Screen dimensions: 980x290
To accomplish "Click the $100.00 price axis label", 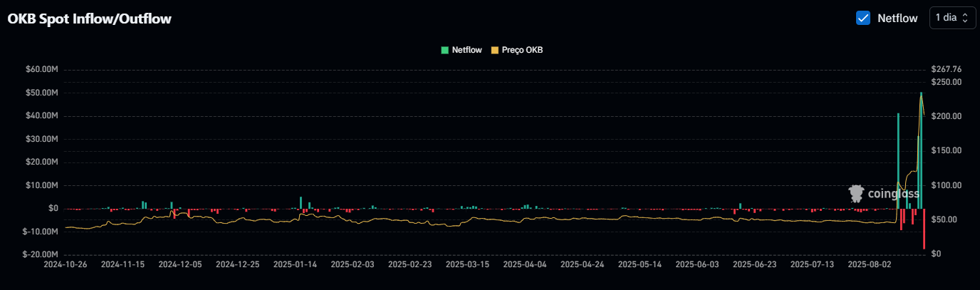I will pos(946,185).
